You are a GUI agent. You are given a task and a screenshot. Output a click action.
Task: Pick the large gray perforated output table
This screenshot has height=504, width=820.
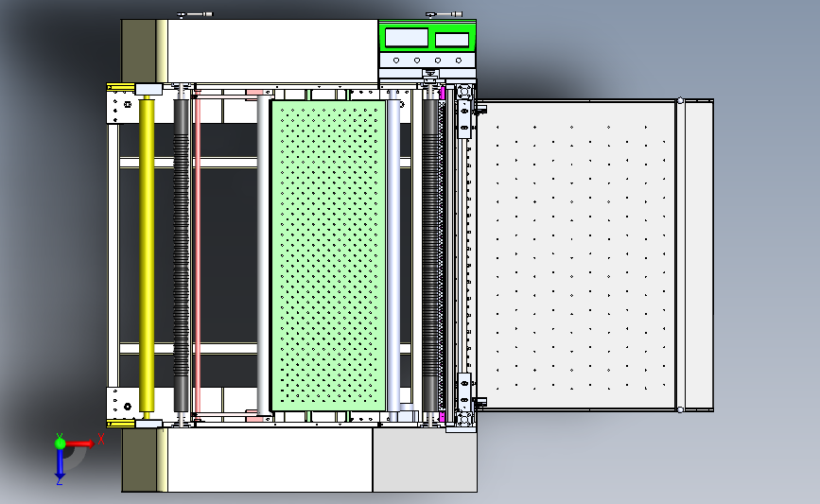pos(576,255)
